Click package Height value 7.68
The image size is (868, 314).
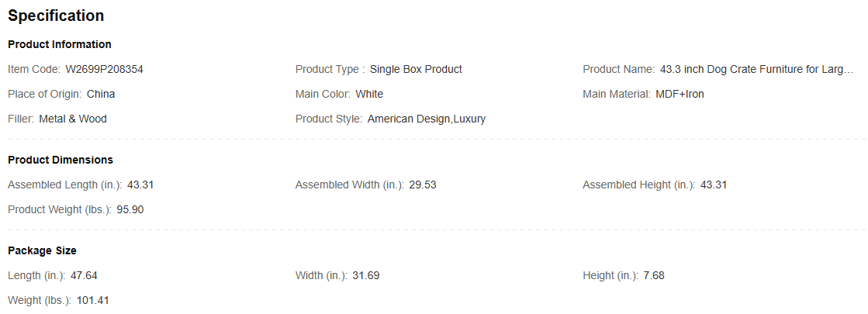654,275
